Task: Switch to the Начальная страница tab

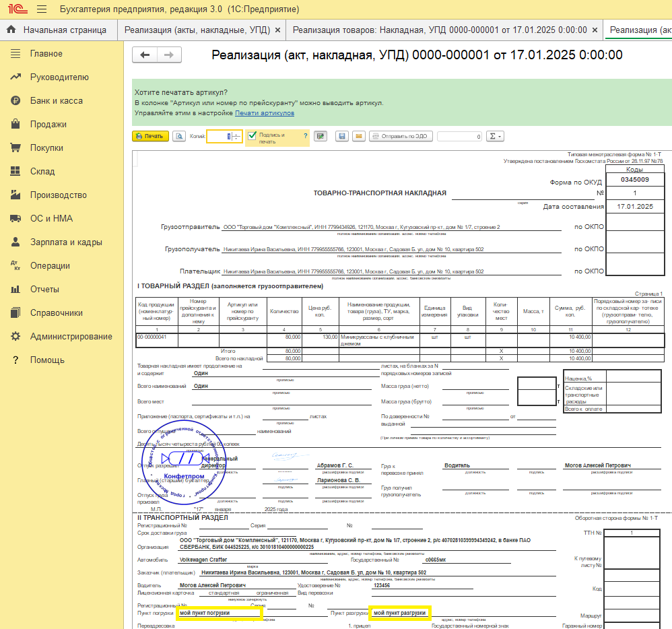Action: [x=59, y=30]
